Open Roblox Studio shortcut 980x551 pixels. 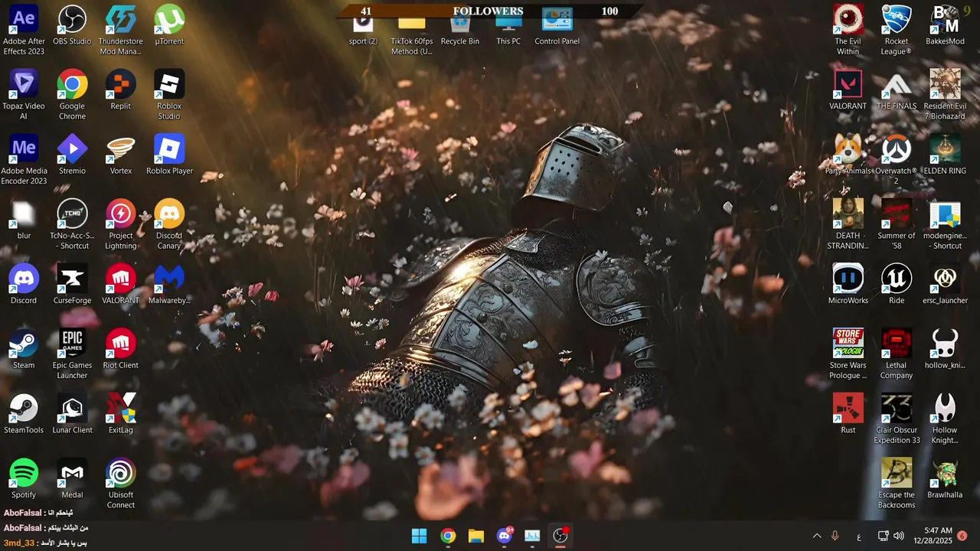[x=169, y=95]
